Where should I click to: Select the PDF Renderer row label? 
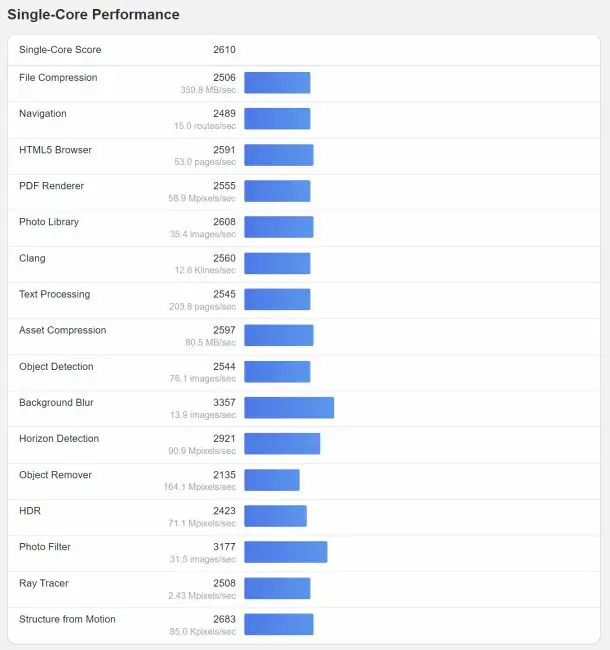51,186
